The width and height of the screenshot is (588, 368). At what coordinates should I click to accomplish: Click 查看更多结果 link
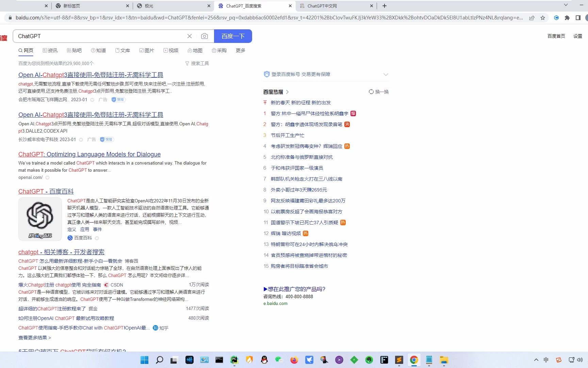coord(35,338)
